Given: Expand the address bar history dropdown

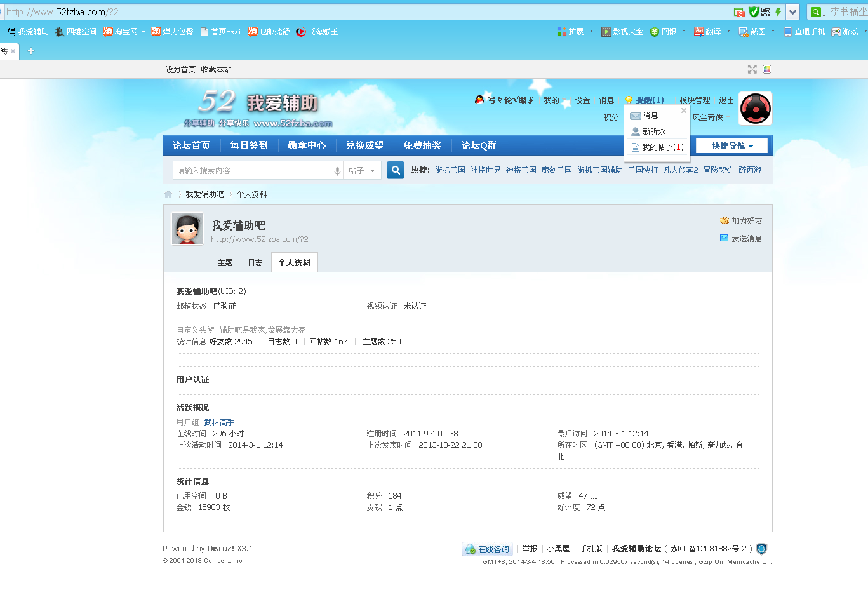Looking at the screenshot, I should coord(792,12).
